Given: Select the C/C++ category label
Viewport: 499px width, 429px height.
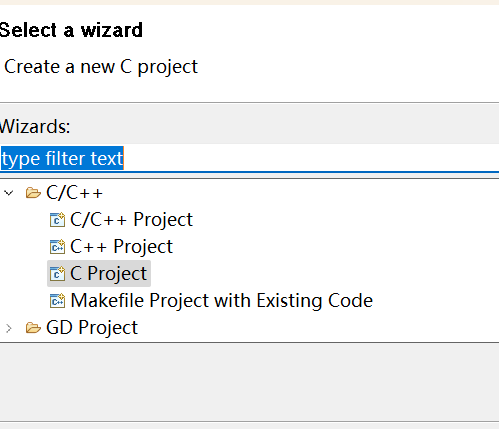Looking at the screenshot, I should [74, 193].
